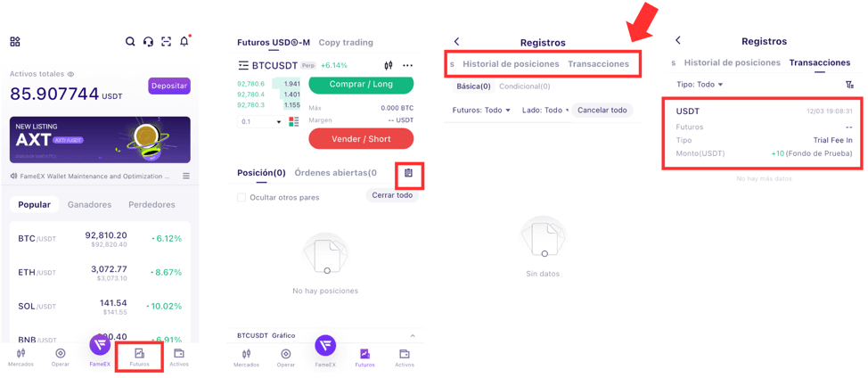Open the QR scan icon
This screenshot has height=378, width=868.
coord(166,42)
